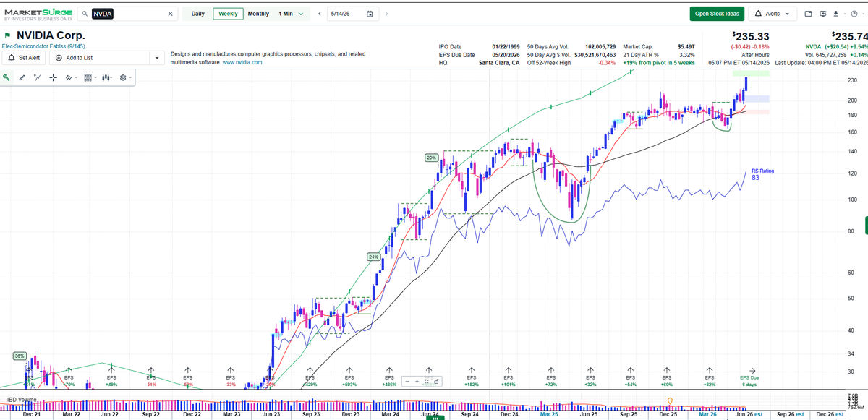Click the MarketSurge logo
The height and width of the screenshot is (420, 868).
[37, 14]
